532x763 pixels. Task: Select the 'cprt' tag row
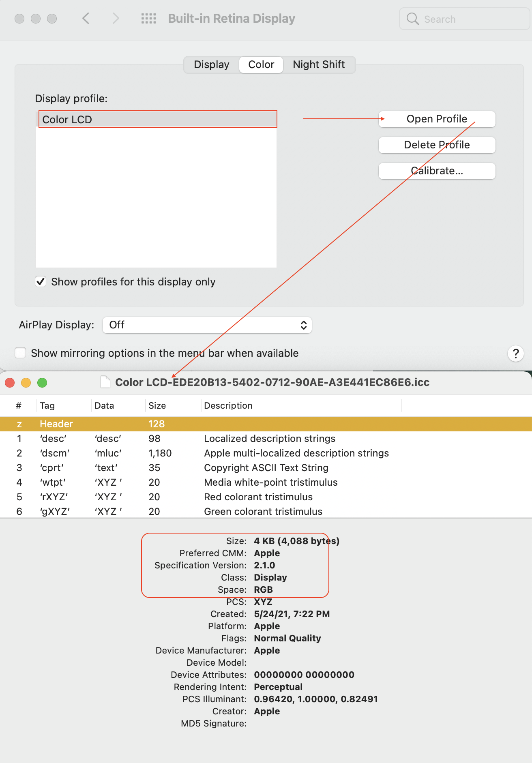pyautogui.click(x=266, y=468)
